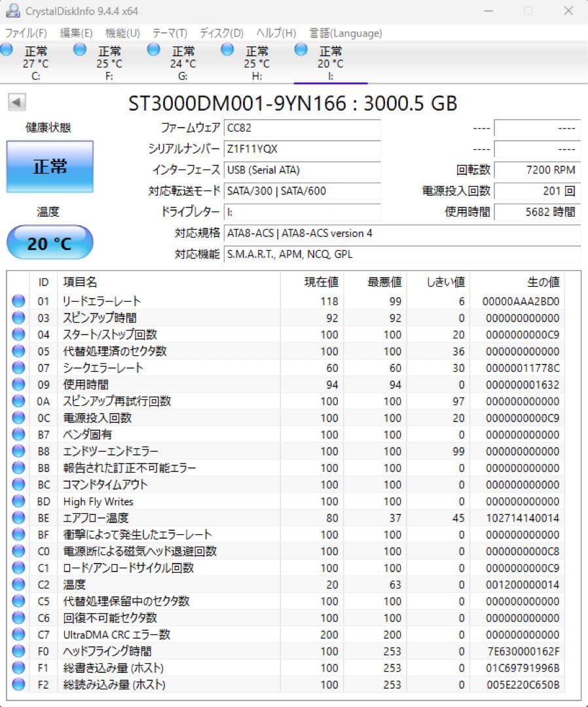Click status orb for BC コマンドタイムアウト
Image resolution: width=588 pixels, height=707 pixels.
pos(18,484)
